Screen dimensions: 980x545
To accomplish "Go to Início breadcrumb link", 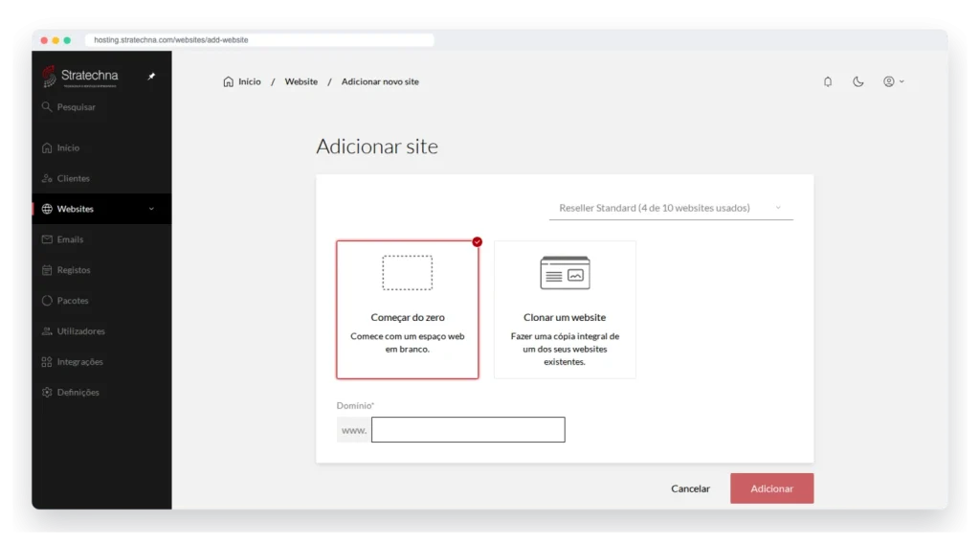I will click(x=250, y=82).
